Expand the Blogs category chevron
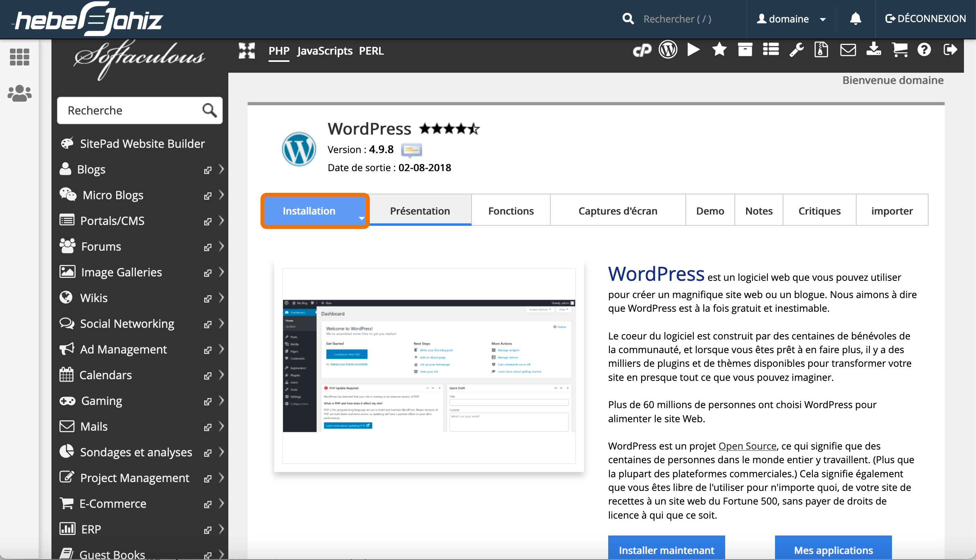 click(x=221, y=169)
